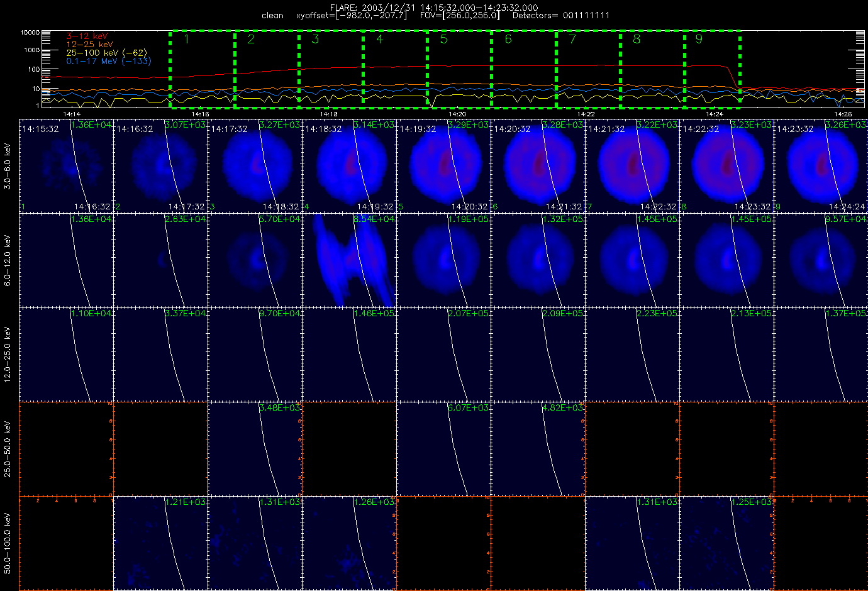Select interval 2 label in light curve

[251, 39]
